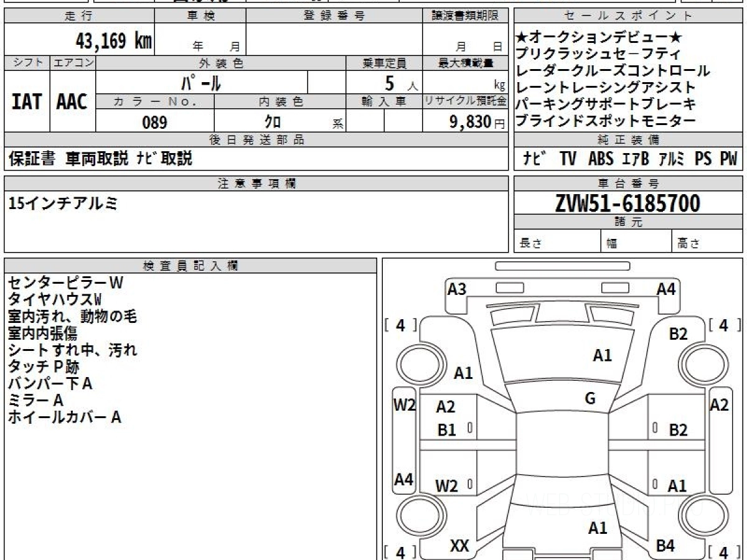Click the ミラーA note
Screen dimensions: 747x560
click(35, 400)
